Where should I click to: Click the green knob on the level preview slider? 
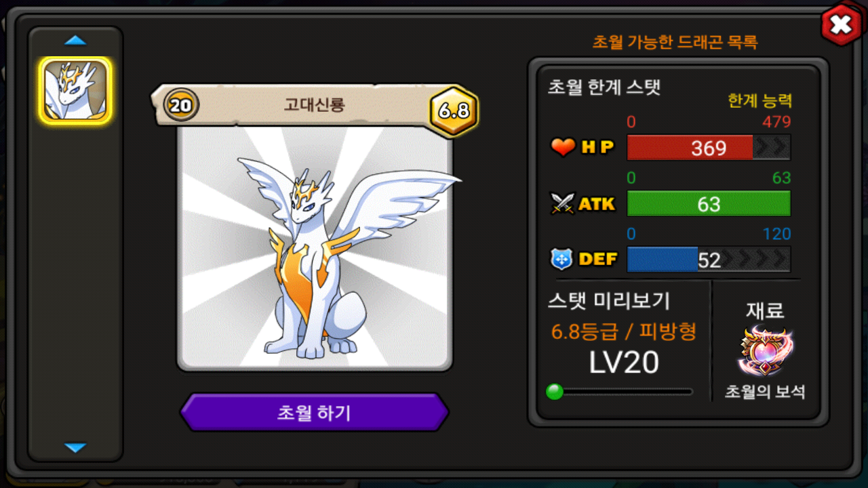555,392
